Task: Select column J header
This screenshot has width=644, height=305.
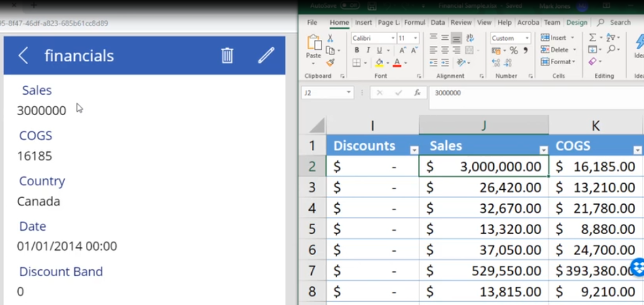Action: [484, 126]
